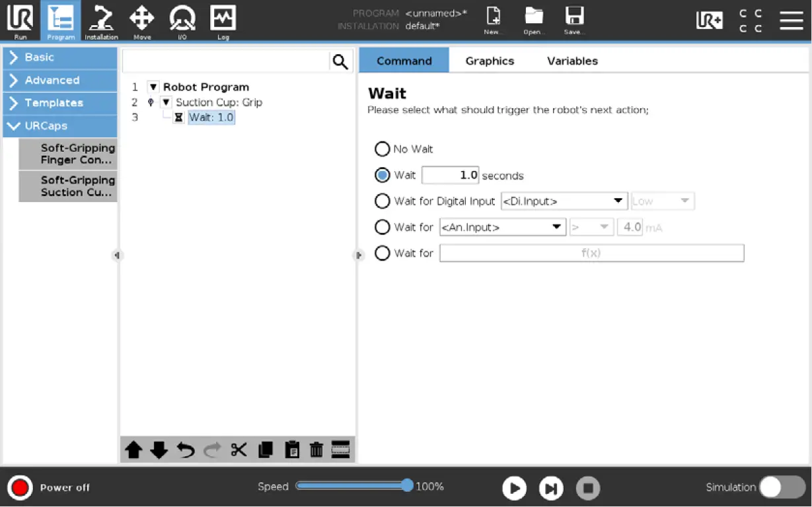Click the Save disk icon

point(573,20)
